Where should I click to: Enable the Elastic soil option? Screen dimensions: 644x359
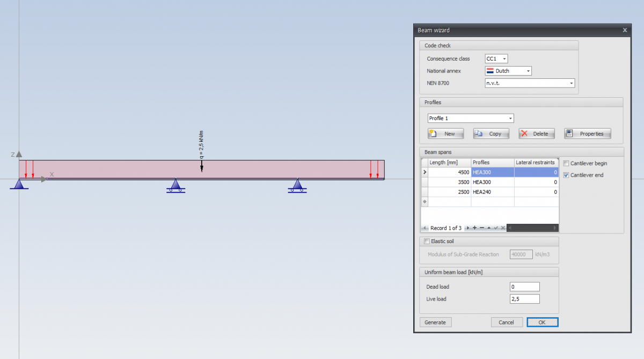427,241
